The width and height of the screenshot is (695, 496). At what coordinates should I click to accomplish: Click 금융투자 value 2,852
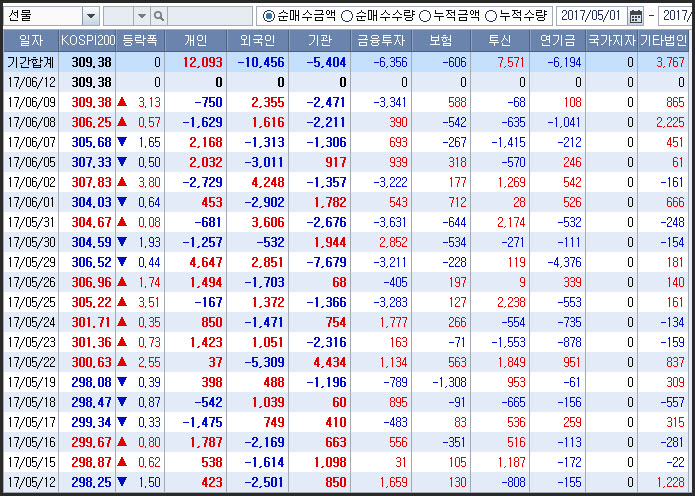(x=393, y=242)
